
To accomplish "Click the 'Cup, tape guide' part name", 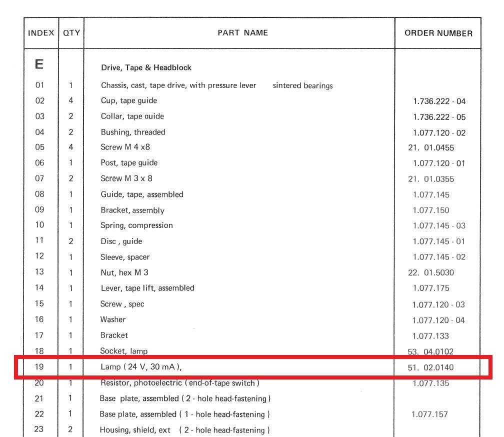I will pos(129,100).
